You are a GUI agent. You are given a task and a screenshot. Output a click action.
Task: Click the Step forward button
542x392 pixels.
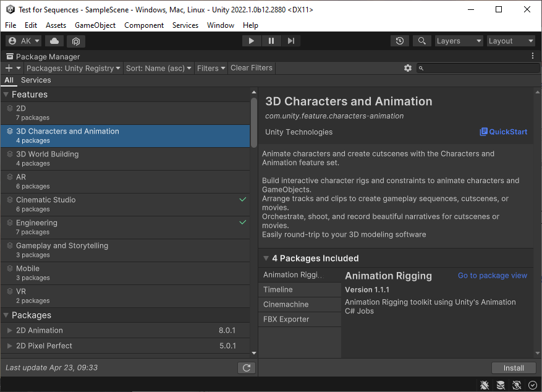[x=290, y=41]
